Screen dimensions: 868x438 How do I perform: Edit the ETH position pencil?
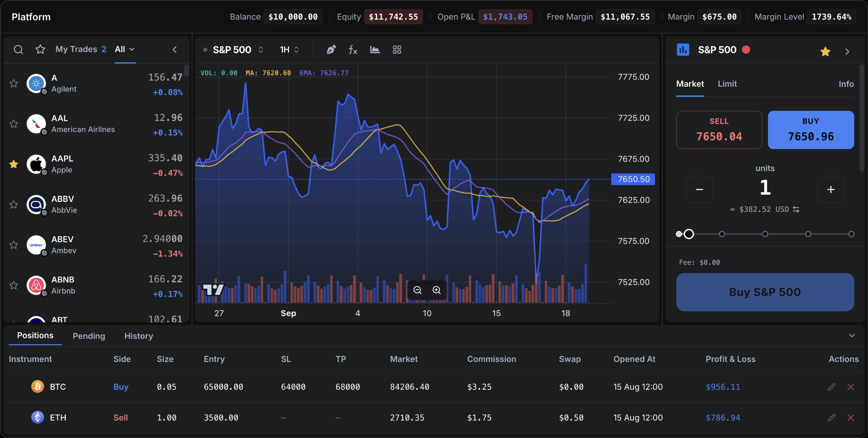(831, 417)
